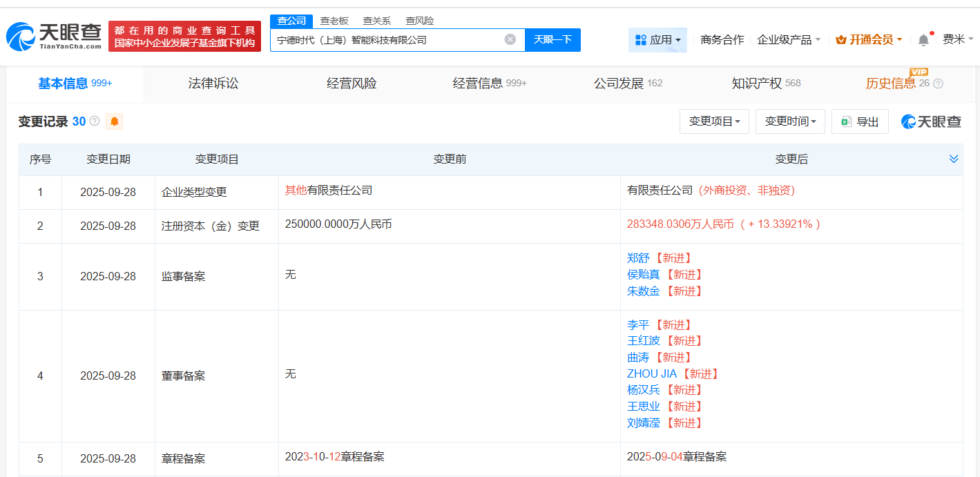Open the 变更项目 filter dropdown

pos(714,121)
